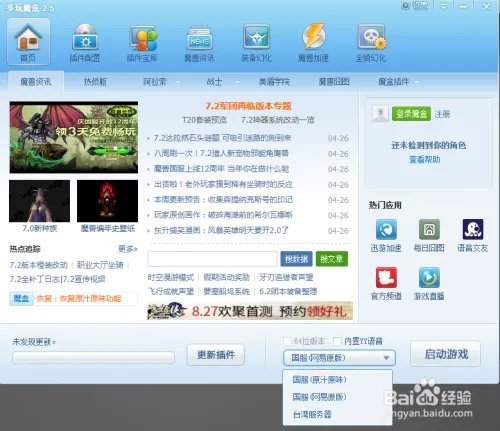Image resolution: width=500 pixels, height=431 pixels.
Task: Click the 注册 register link
Action: (x=442, y=114)
